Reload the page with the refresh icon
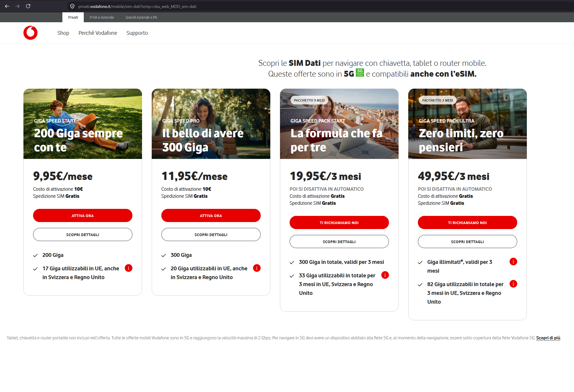 (28, 6)
